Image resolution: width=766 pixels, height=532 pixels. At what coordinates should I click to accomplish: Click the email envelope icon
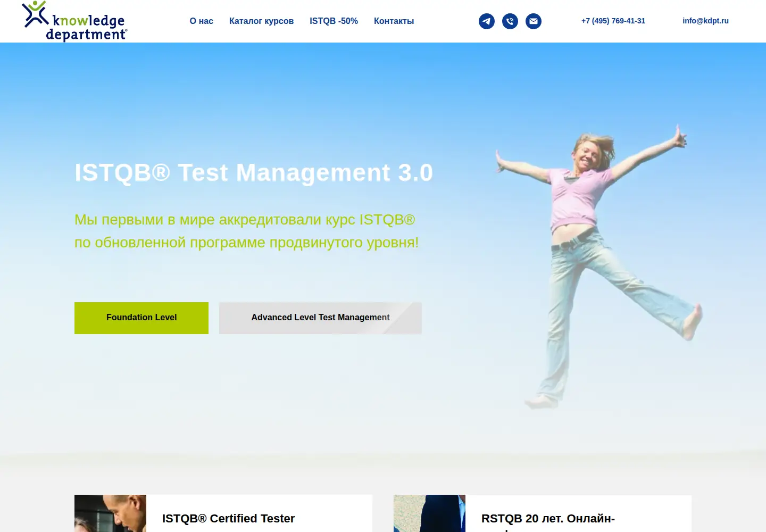534,21
